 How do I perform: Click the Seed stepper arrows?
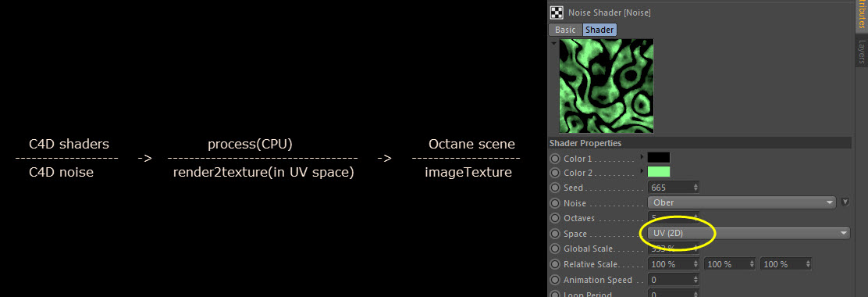695,188
